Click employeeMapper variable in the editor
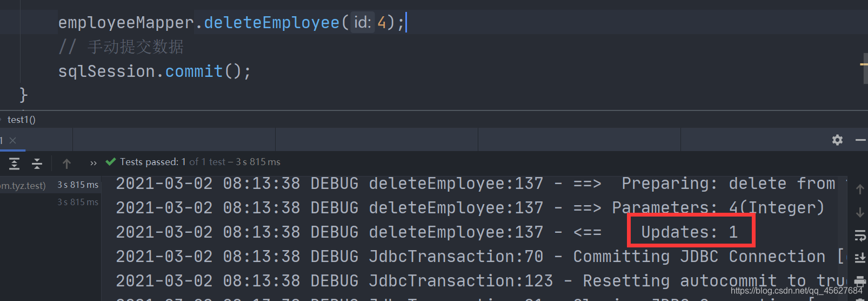 coord(126,22)
